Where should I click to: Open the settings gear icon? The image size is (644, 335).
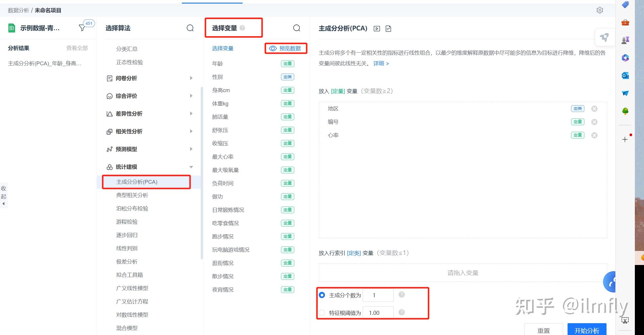600,10
